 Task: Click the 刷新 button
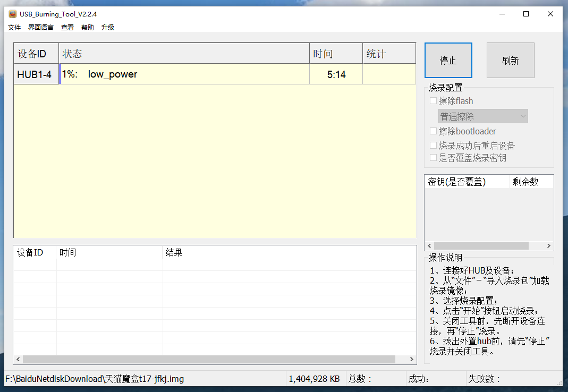coord(510,61)
